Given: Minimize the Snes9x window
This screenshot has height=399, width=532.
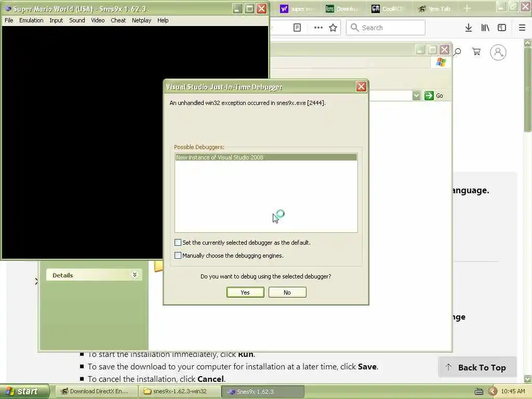Looking at the screenshot, I should [237, 8].
